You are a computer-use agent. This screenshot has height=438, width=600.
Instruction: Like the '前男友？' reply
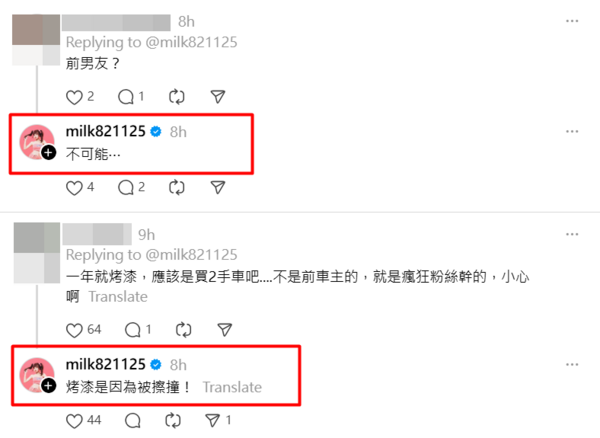coord(74,97)
